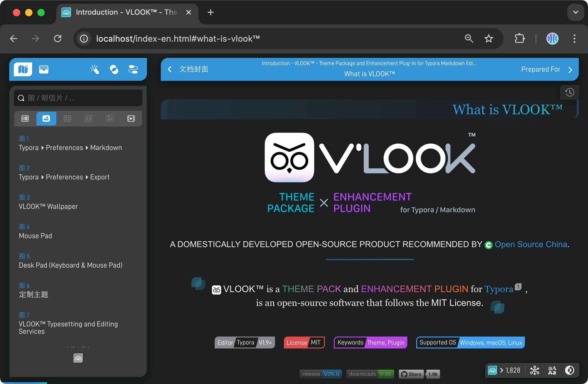
Task: Go to next chapter Prepared For
Action: [x=541, y=70]
